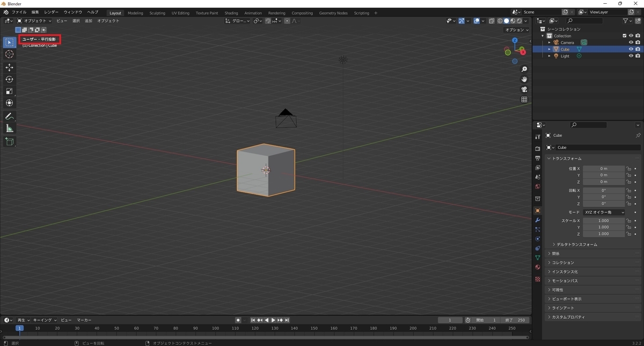The image size is (644, 346).
Task: Open the キーイング menu in timeline
Action: coord(43,320)
